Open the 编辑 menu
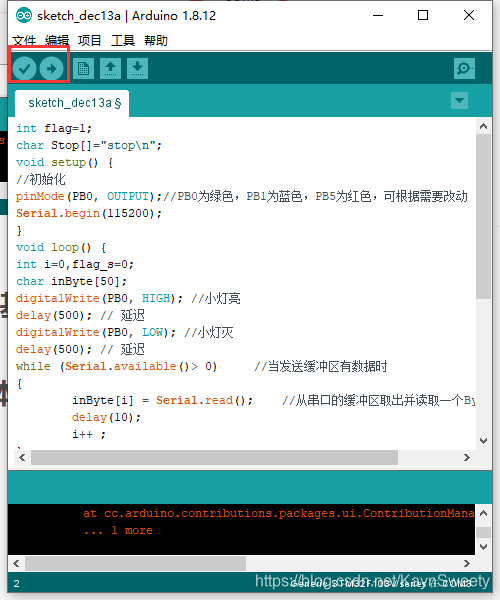This screenshot has width=500, height=600. [57, 40]
